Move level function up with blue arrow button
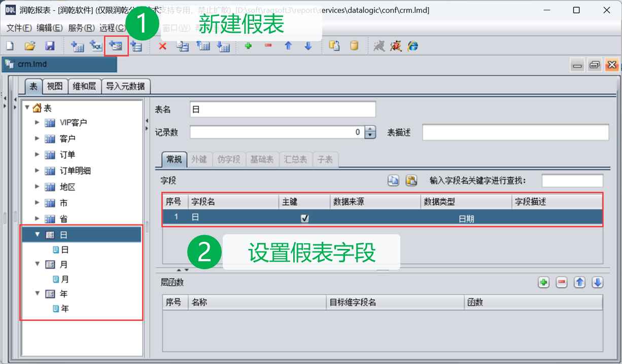622x364 pixels. [579, 282]
